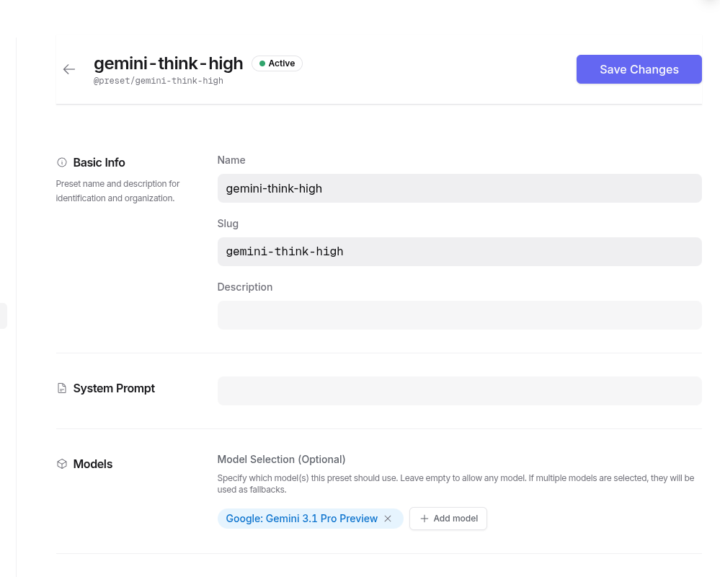Click inside the System Prompt text box
The width and height of the screenshot is (720, 577).
point(459,390)
